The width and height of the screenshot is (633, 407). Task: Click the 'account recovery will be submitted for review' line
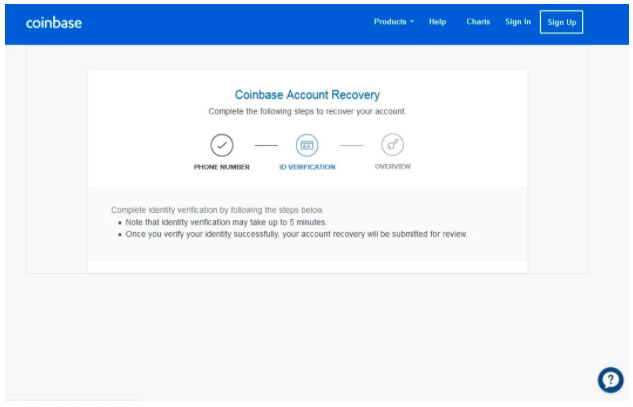296,234
